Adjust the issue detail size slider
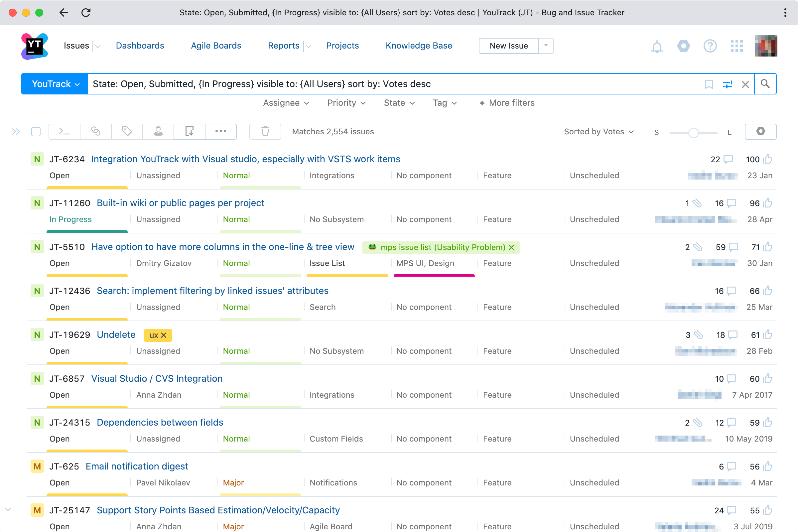This screenshot has height=532, width=798. [x=693, y=133]
